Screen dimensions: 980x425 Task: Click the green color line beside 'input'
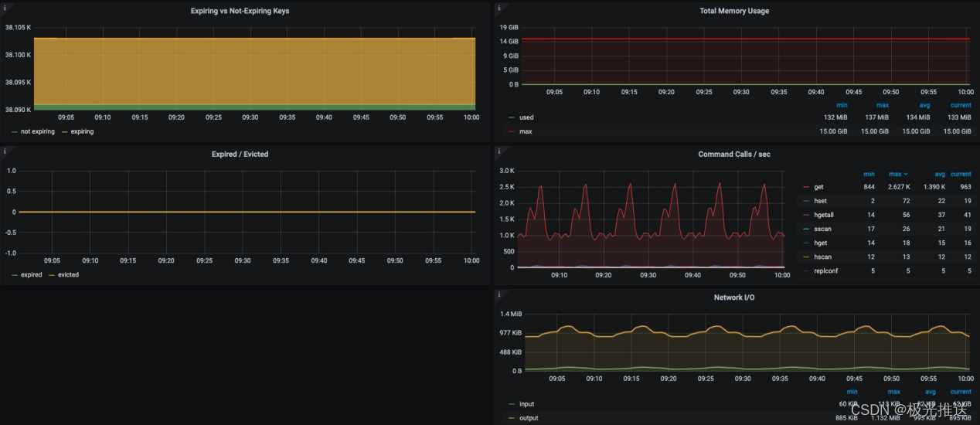[511, 405]
